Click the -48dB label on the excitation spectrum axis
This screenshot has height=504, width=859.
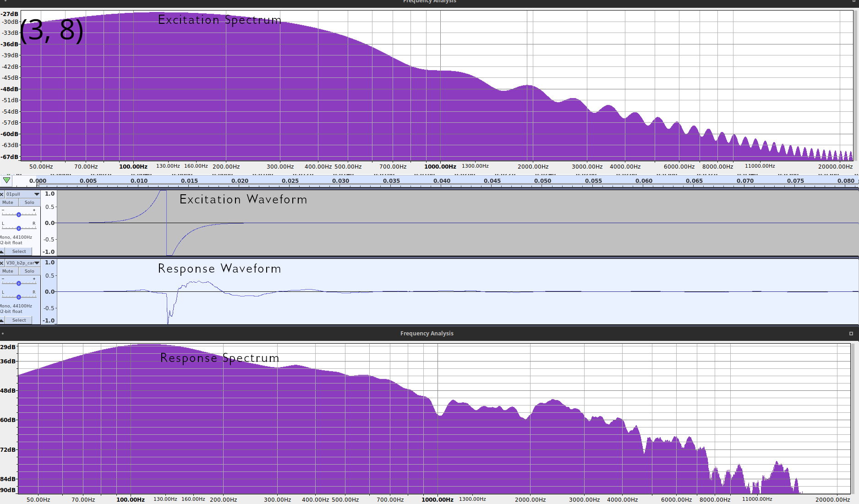[10, 89]
